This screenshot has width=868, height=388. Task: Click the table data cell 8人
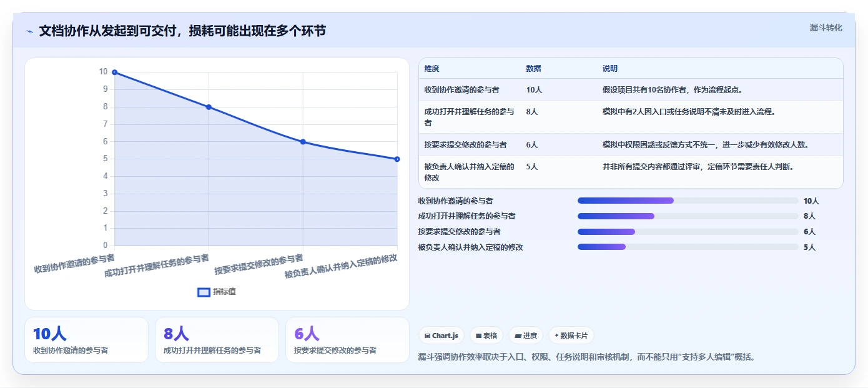532,112
